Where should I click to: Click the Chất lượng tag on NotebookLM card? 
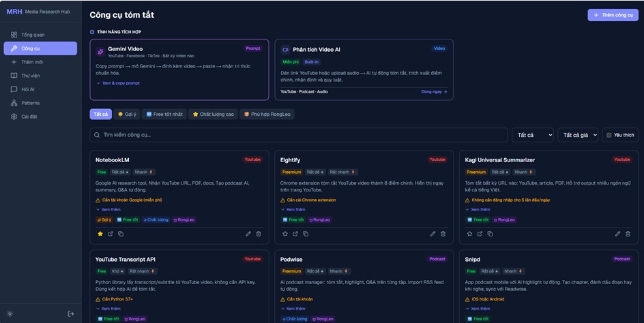coord(156,219)
